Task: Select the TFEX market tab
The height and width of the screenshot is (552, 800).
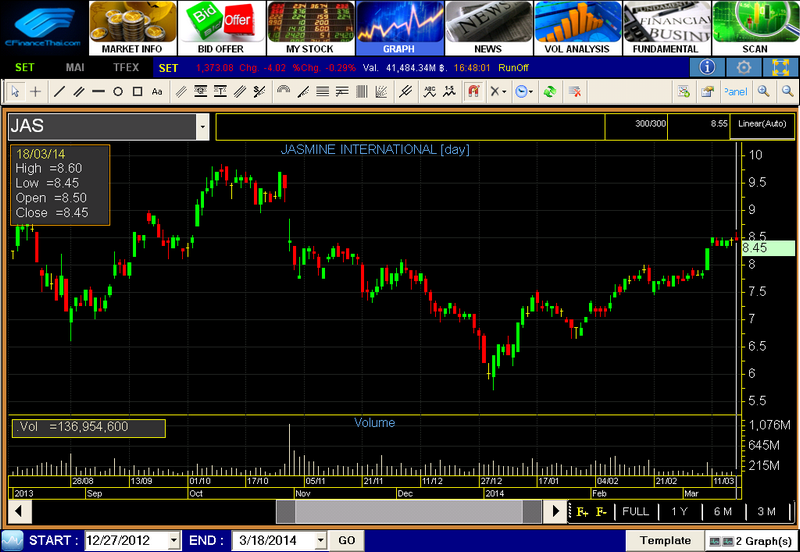Action: 126,67
